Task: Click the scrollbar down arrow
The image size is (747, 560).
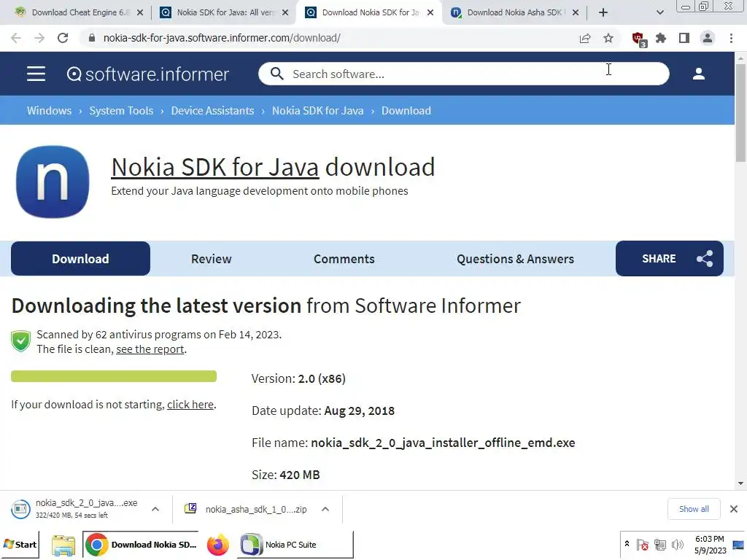Action: click(x=740, y=483)
